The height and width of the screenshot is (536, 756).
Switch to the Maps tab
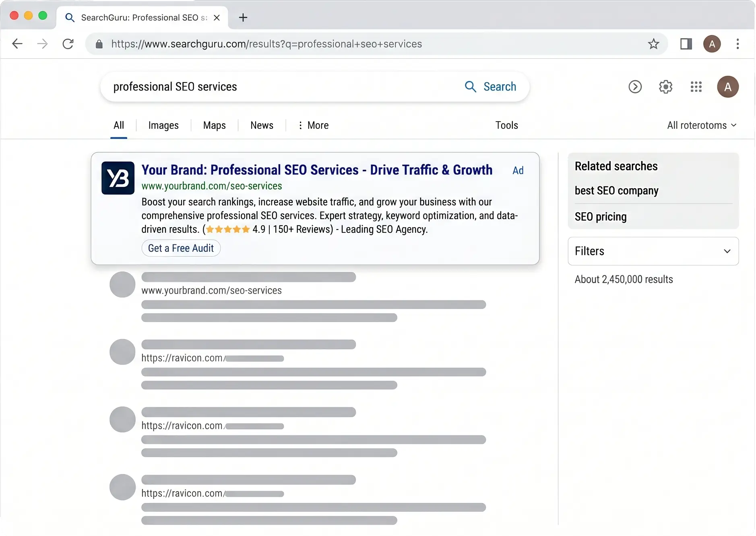[215, 125]
